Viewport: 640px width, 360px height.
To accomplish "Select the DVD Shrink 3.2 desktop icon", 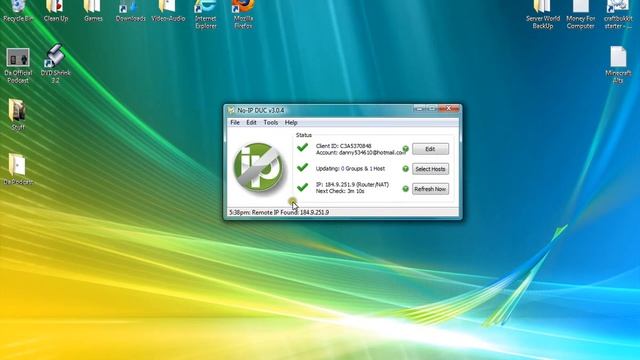I will coord(56,64).
